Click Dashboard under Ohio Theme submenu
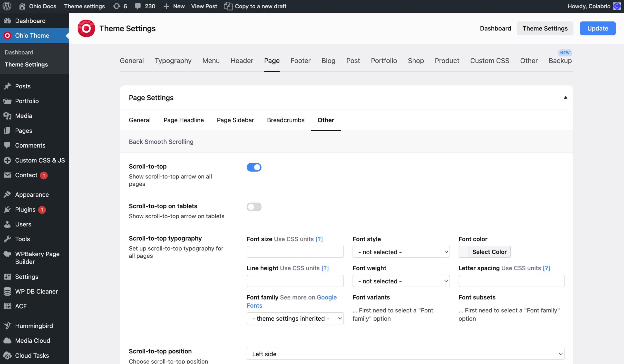Viewport: 624px width, 364px height. coord(19,52)
